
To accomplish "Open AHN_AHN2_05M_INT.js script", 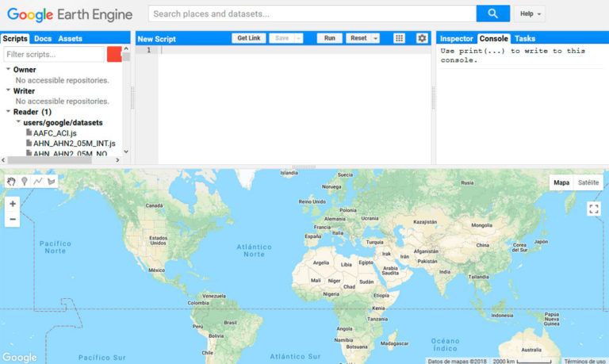I will click(x=75, y=144).
